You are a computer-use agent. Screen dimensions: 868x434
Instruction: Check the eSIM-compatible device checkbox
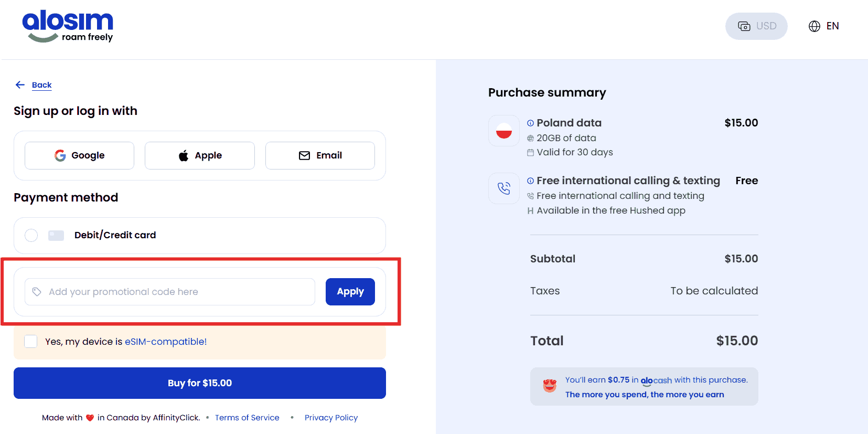coord(31,342)
